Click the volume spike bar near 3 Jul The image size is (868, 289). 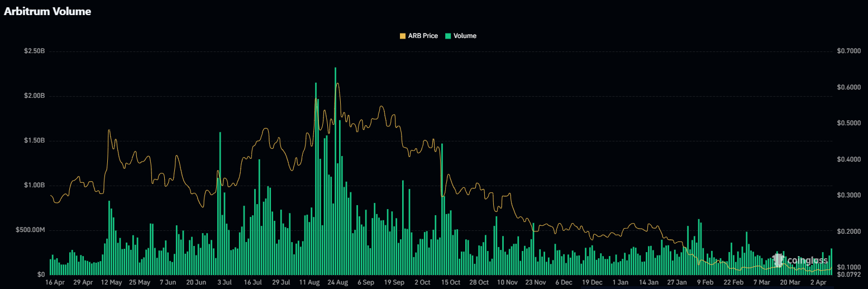(220, 201)
